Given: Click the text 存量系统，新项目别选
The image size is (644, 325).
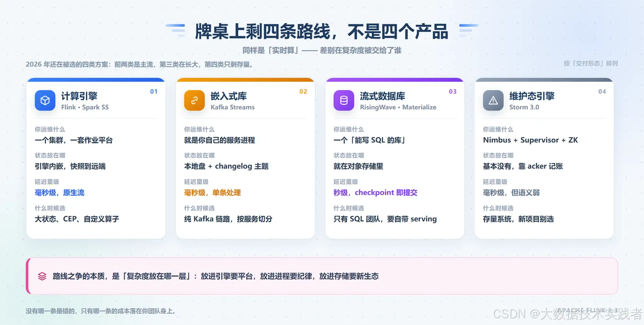Looking at the screenshot, I should click(518, 219).
